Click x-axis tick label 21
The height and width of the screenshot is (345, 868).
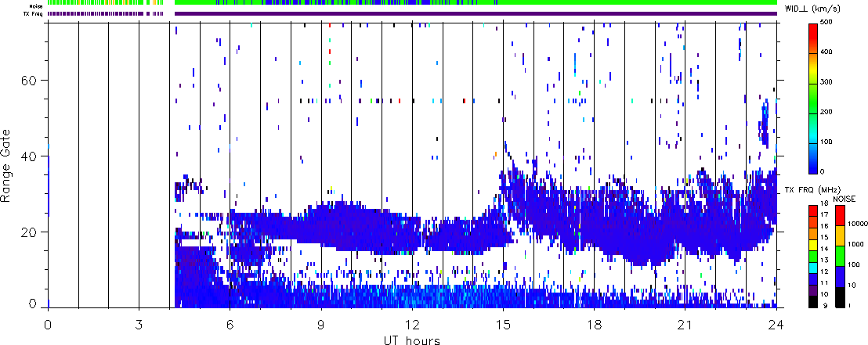coord(685,325)
